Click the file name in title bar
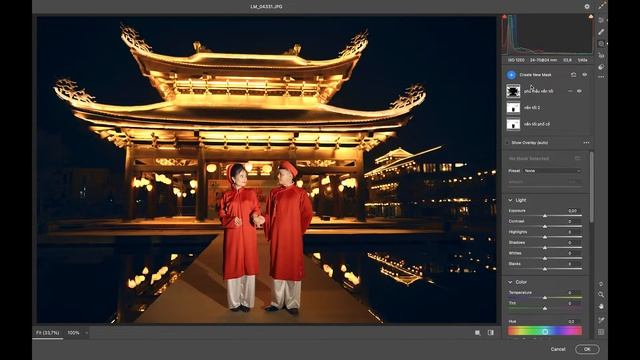 266,7
